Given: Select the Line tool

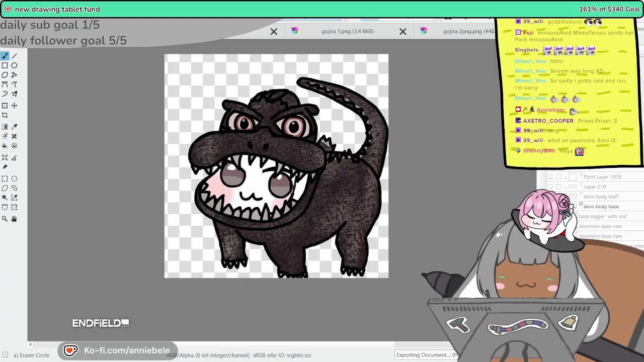Looking at the screenshot, I should pos(14,56).
